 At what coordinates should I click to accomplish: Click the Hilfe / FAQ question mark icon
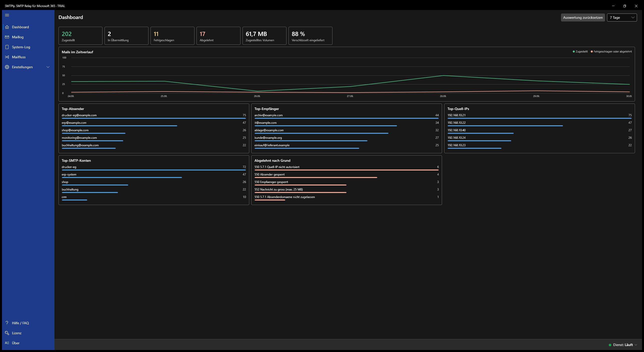click(x=7, y=323)
